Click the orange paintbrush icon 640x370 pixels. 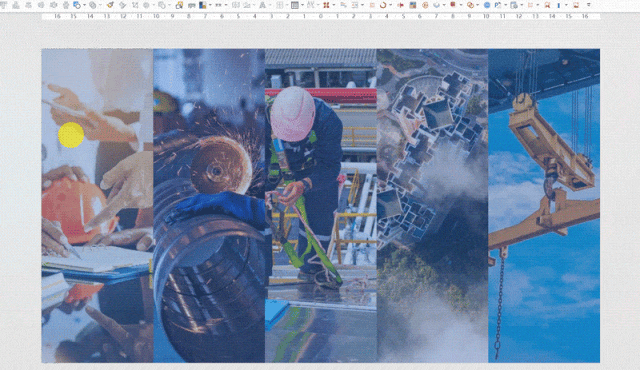[x=110, y=5]
